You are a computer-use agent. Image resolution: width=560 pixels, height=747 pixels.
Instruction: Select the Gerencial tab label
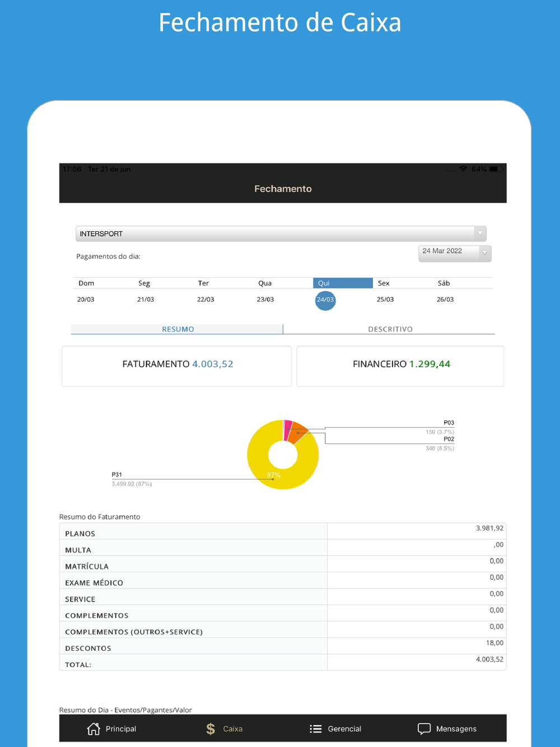[344, 729]
